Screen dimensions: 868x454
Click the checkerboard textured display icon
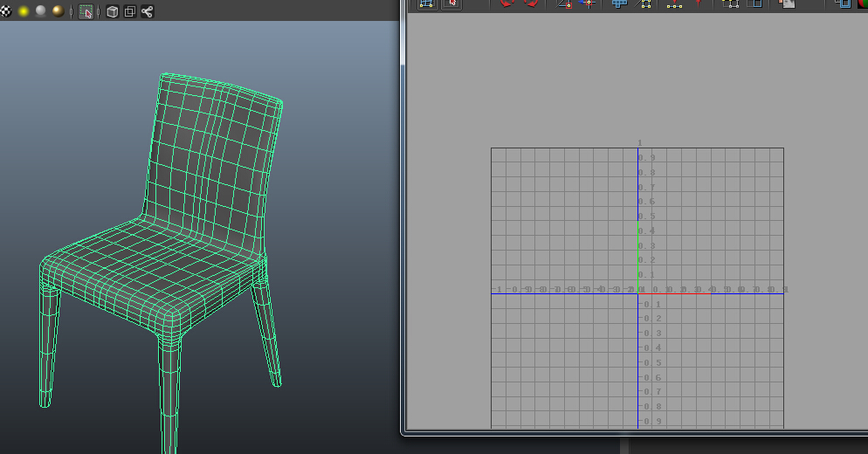5,11
